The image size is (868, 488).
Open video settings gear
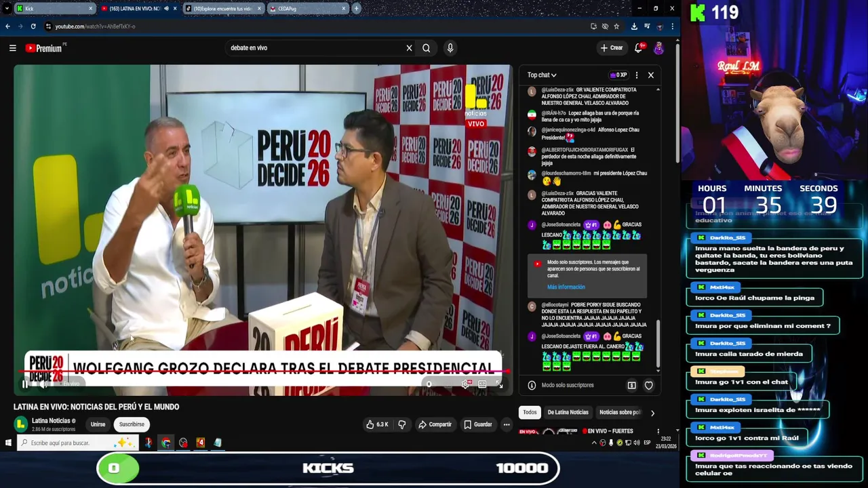[465, 384]
